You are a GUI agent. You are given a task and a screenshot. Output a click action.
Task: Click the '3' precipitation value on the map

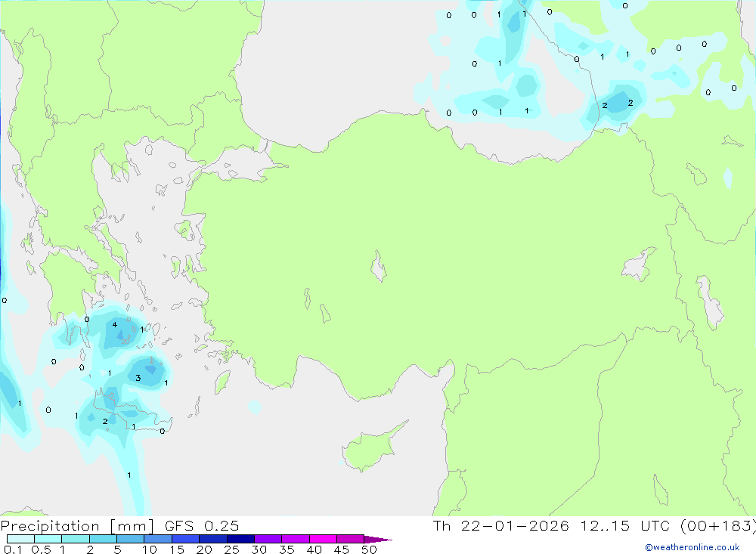coord(138,378)
